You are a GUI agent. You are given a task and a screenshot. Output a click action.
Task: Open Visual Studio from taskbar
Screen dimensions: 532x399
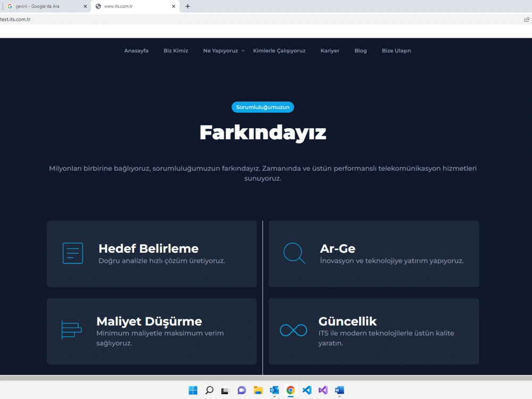click(x=323, y=390)
